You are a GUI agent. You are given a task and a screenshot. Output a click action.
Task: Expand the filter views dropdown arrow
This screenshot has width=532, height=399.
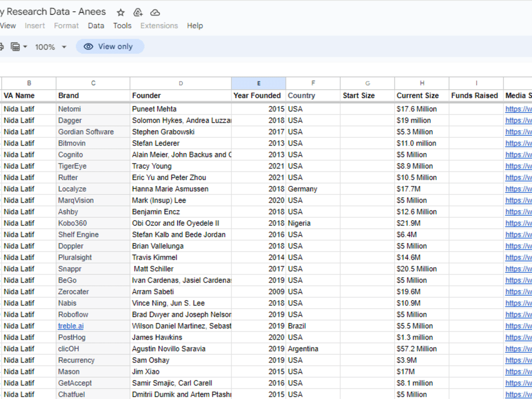(25, 46)
